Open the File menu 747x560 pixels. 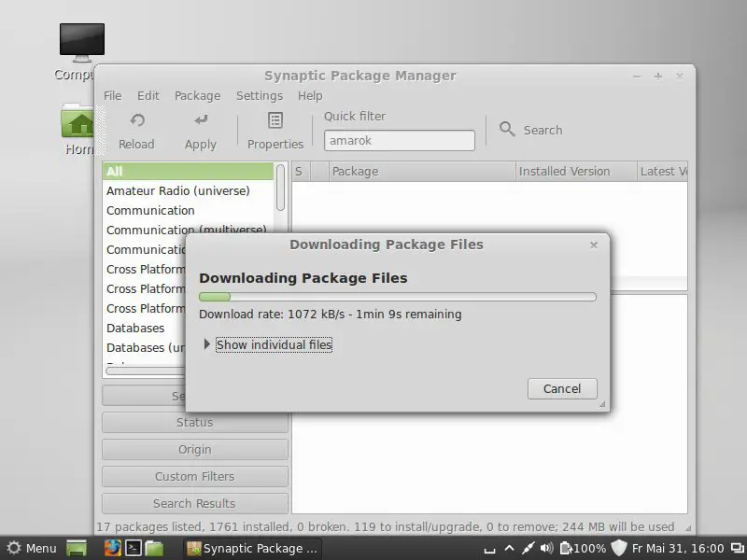113,96
